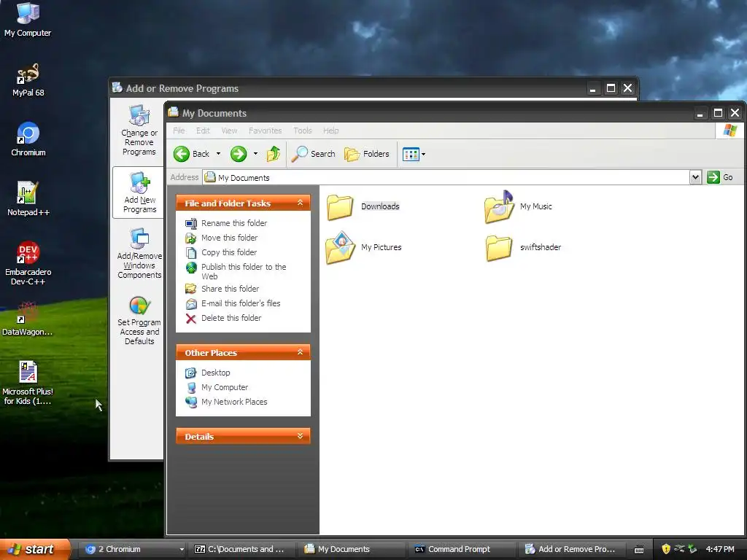Click the security shield tray icon
Screen dimensions: 747x560
(x=666, y=549)
